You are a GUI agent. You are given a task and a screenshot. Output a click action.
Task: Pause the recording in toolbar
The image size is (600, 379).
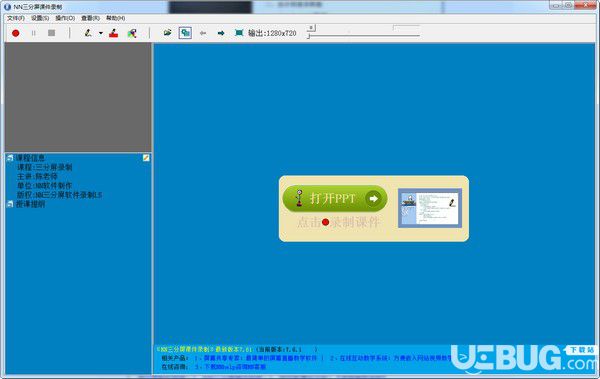[34, 33]
